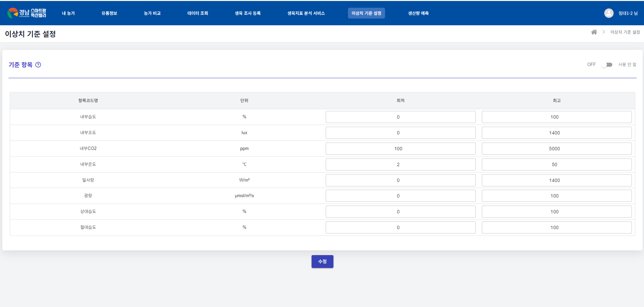Viewport: 644px width, 307px height.
Task: Click the lux unit cell
Action: pos(244,132)
